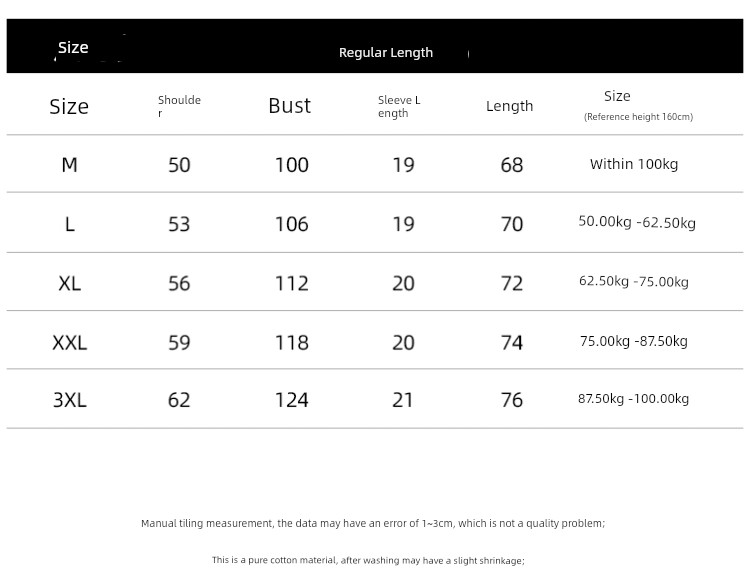748x580 pixels.
Task: Select bust value 112 in XL row
Action: [291, 283]
